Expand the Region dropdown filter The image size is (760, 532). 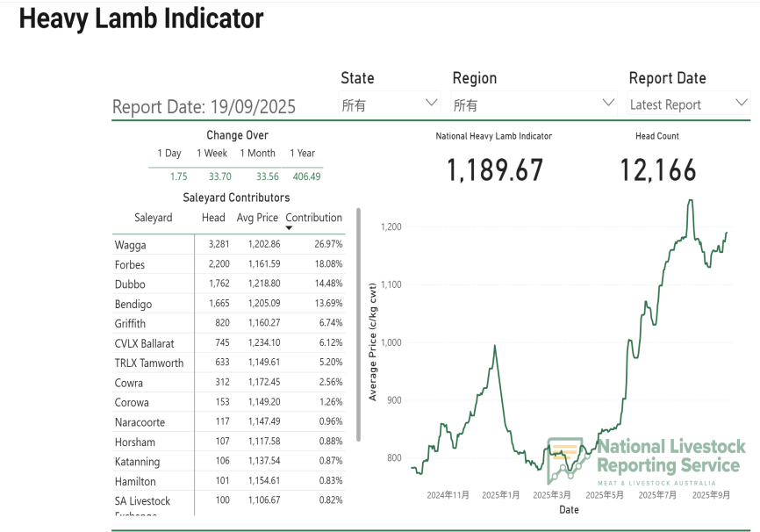click(x=534, y=104)
